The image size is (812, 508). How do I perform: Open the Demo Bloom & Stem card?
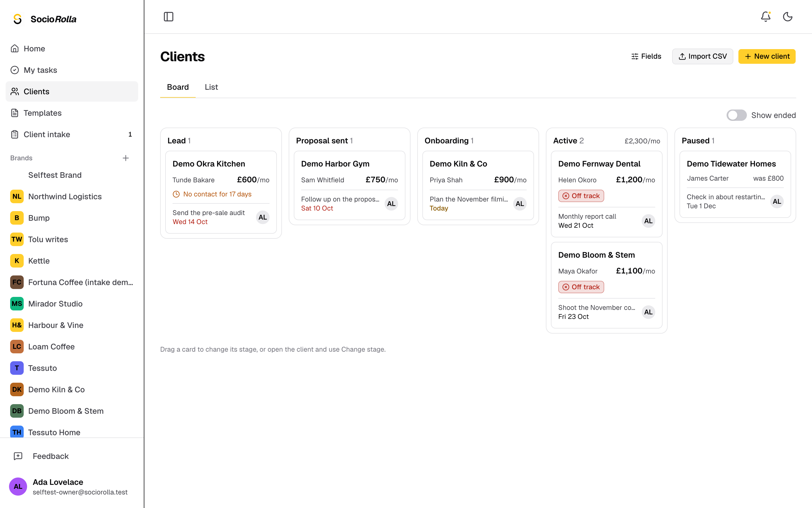click(607, 285)
